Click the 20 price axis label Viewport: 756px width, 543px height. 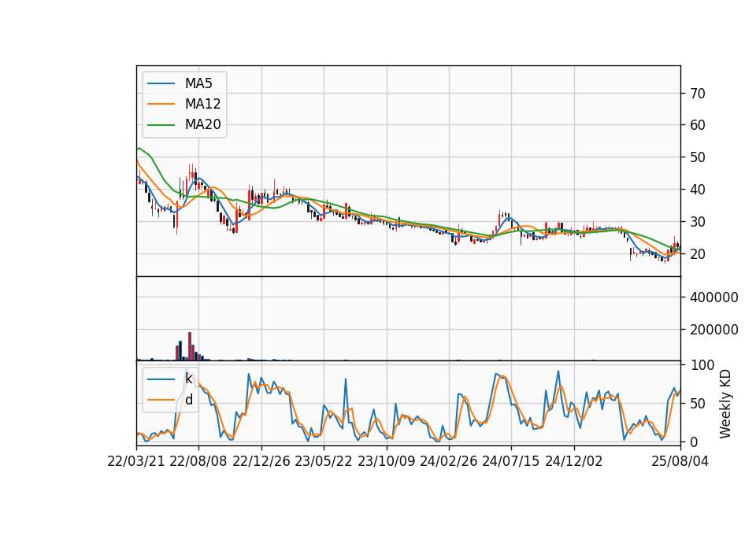tap(697, 254)
